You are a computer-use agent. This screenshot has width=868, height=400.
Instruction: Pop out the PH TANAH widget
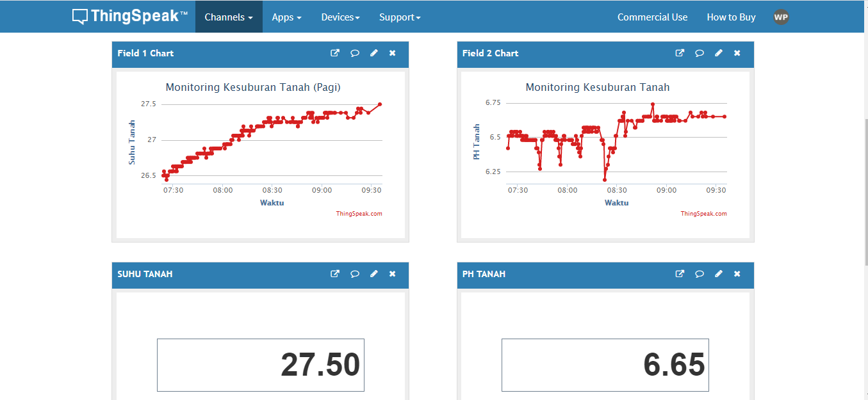pos(680,274)
